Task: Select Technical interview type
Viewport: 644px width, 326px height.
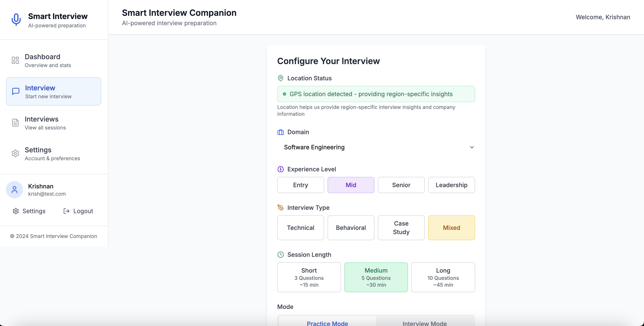Action: pos(300,228)
